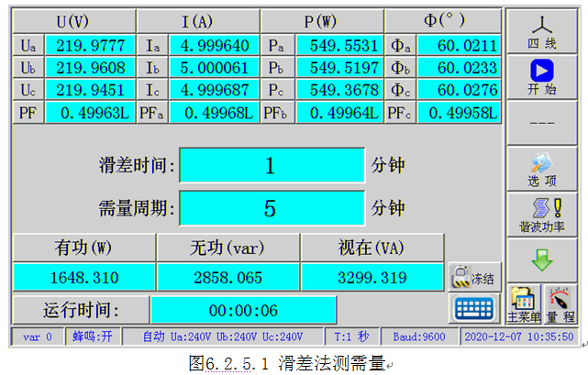Open the on-screen keyboard button

(x=475, y=309)
